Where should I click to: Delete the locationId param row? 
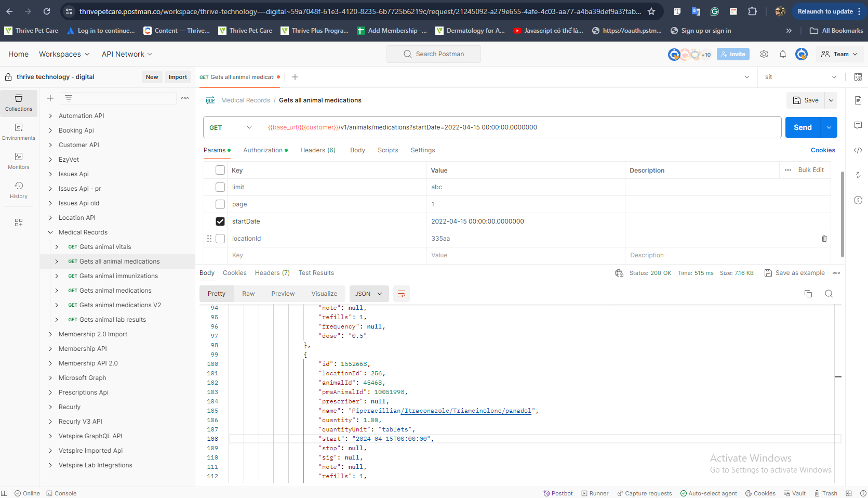(x=824, y=239)
